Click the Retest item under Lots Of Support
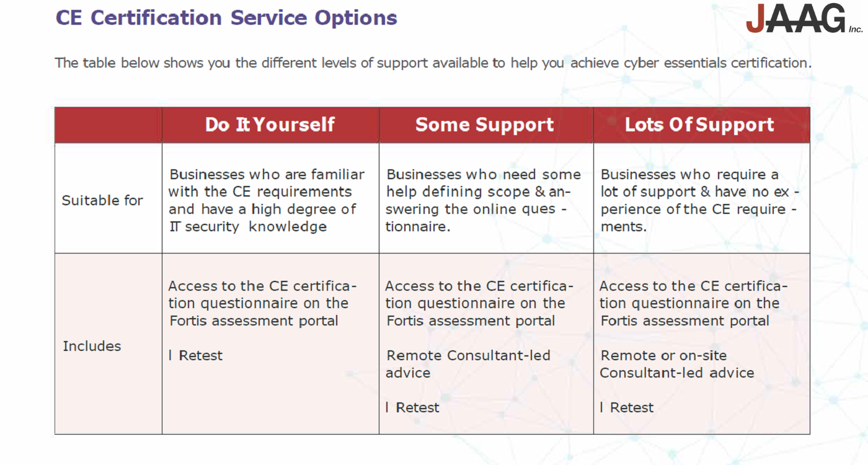868x465 pixels. tap(627, 407)
